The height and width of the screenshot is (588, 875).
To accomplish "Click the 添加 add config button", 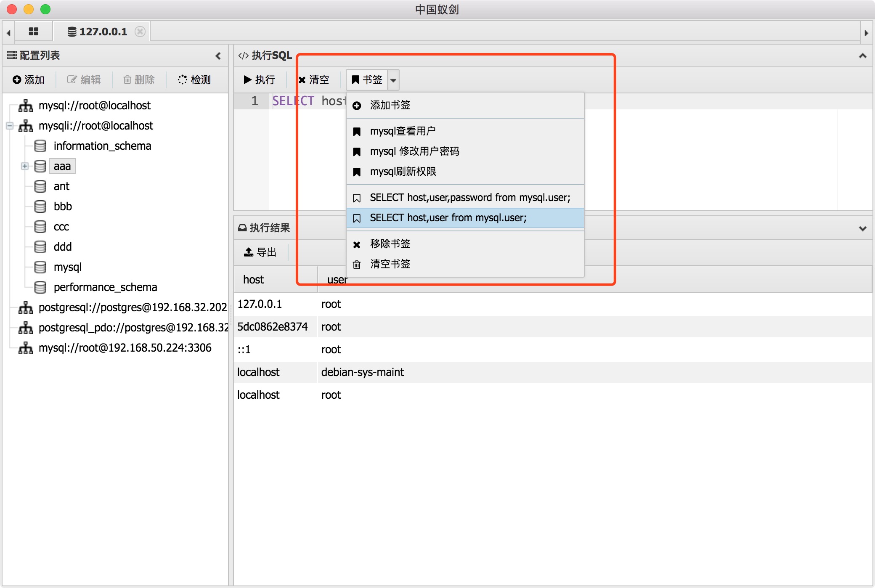I will click(29, 79).
